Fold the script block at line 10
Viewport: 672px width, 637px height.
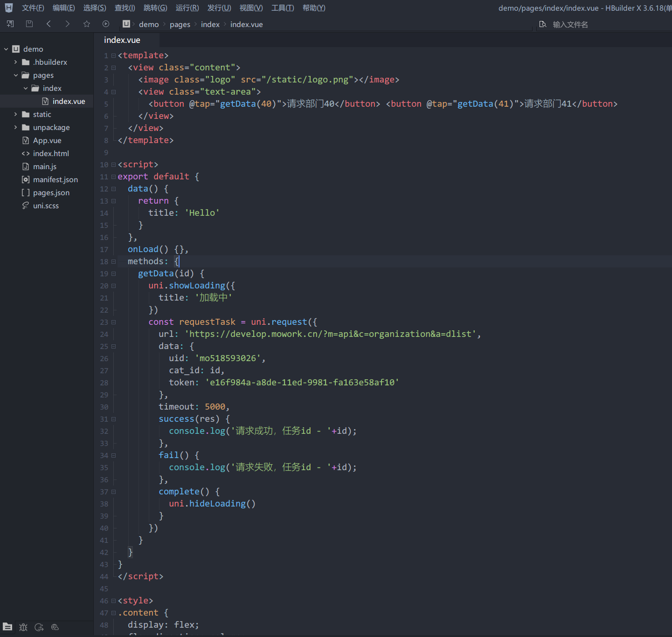point(113,165)
